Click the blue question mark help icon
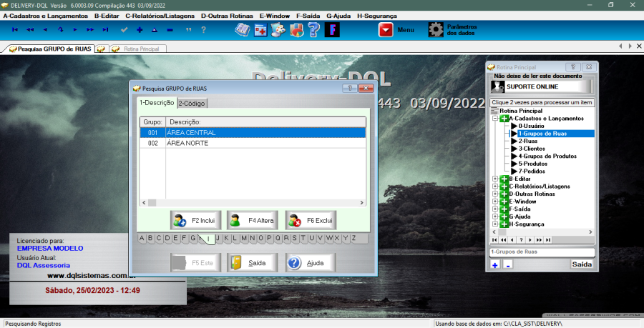The image size is (644, 328). point(313,30)
